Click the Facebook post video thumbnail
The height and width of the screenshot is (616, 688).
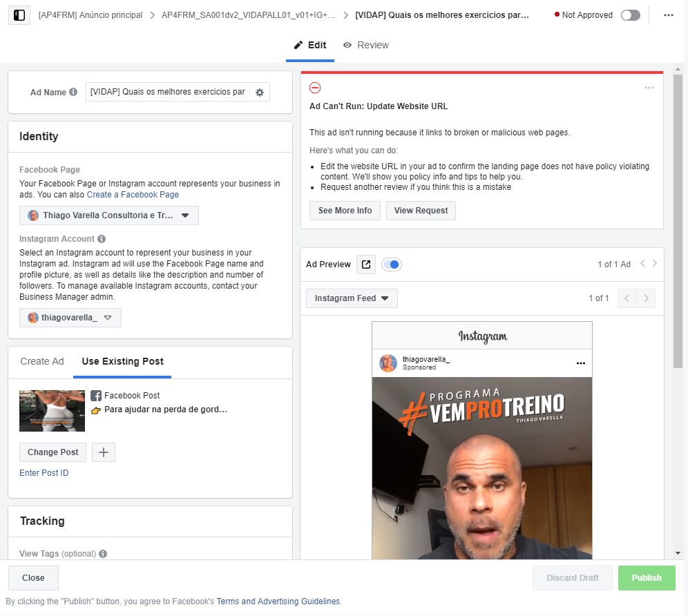[52, 411]
